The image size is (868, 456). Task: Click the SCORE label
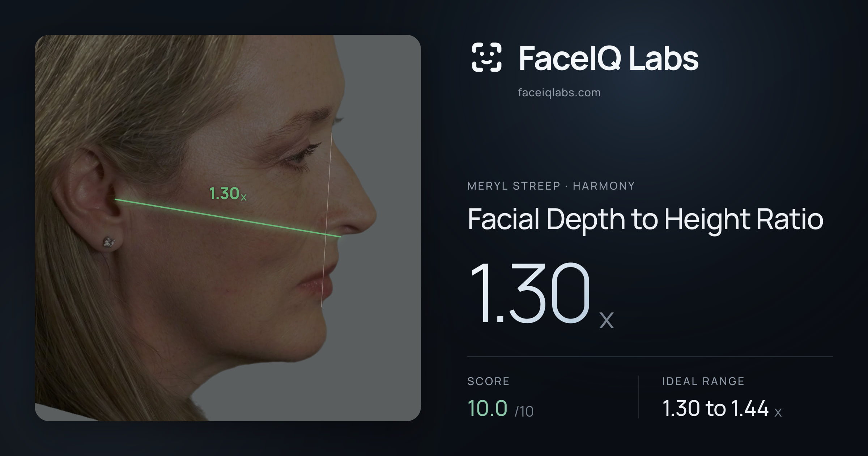(488, 381)
